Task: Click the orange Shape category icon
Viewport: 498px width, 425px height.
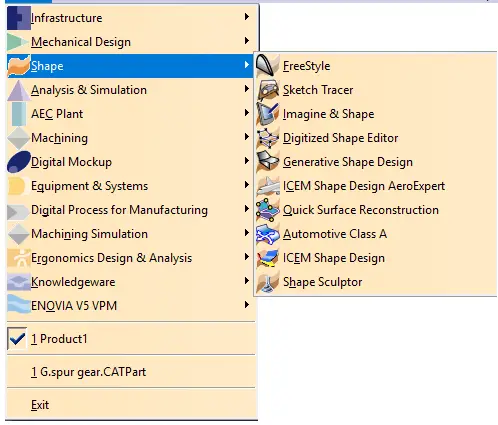Action: (x=19, y=66)
